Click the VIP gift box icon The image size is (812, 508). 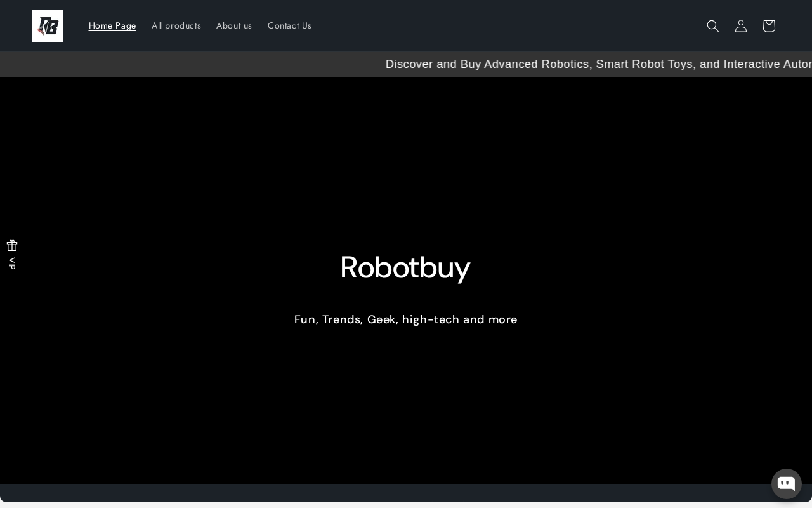coord(12,245)
